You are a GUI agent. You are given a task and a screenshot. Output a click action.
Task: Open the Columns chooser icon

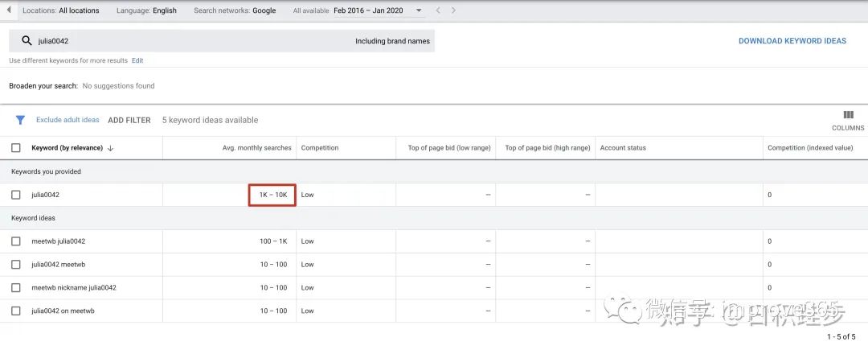tap(848, 115)
